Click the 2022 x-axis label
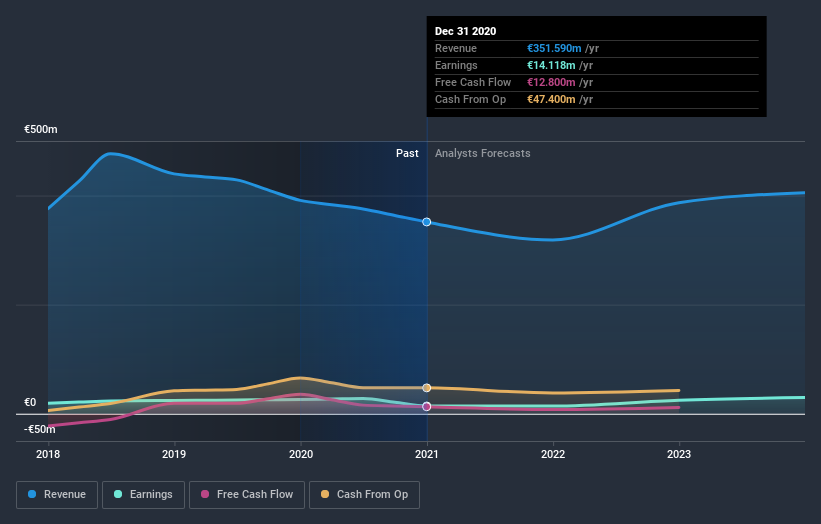The height and width of the screenshot is (524, 821). click(553, 454)
